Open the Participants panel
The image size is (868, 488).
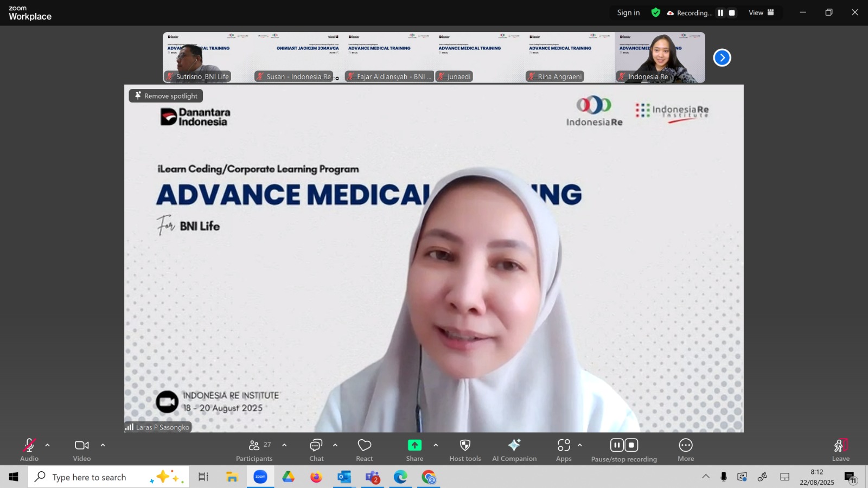[x=254, y=450]
